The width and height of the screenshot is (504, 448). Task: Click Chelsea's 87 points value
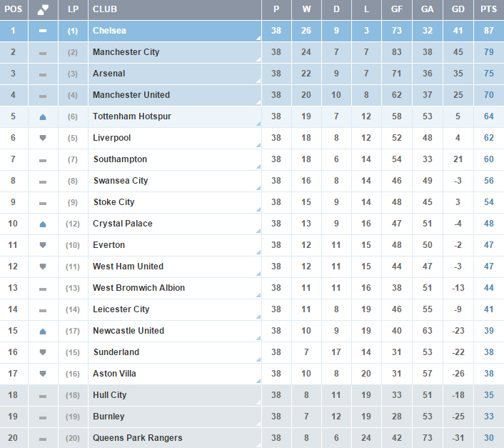click(x=488, y=31)
